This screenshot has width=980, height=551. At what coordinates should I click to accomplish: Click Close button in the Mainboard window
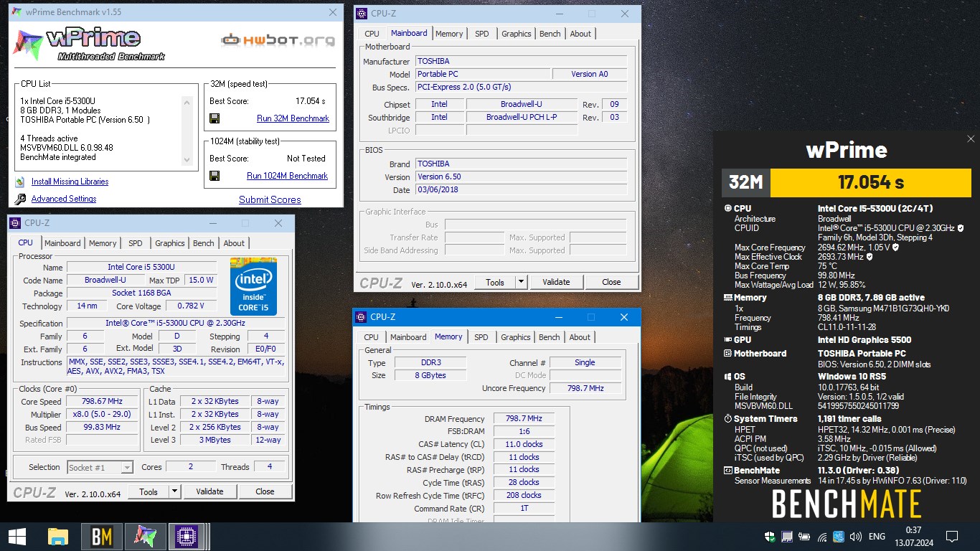coord(611,282)
